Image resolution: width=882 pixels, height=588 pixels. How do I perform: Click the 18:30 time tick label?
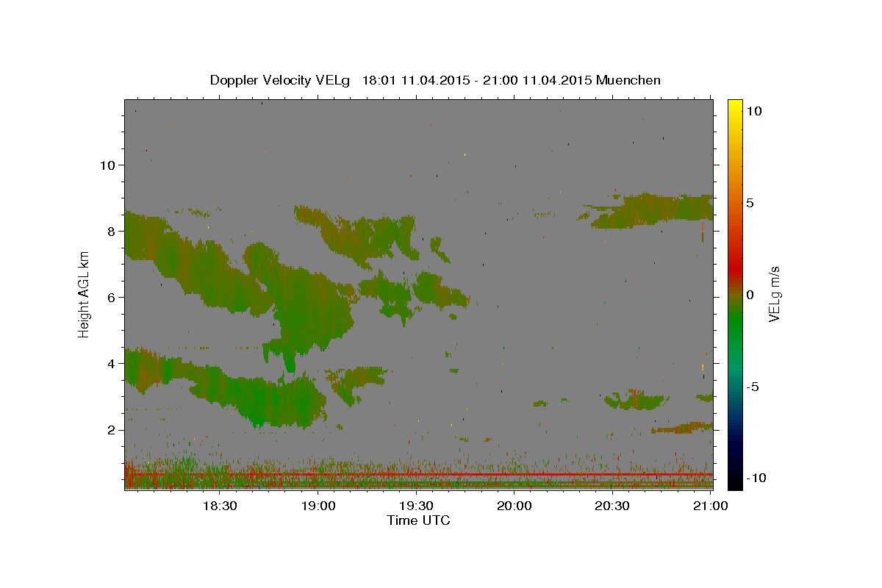pyautogui.click(x=219, y=506)
